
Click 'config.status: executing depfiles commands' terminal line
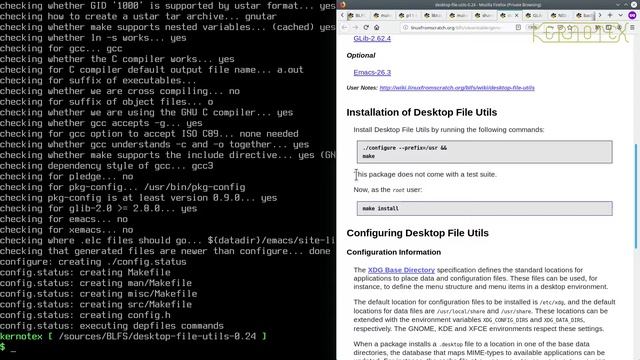pos(112,326)
